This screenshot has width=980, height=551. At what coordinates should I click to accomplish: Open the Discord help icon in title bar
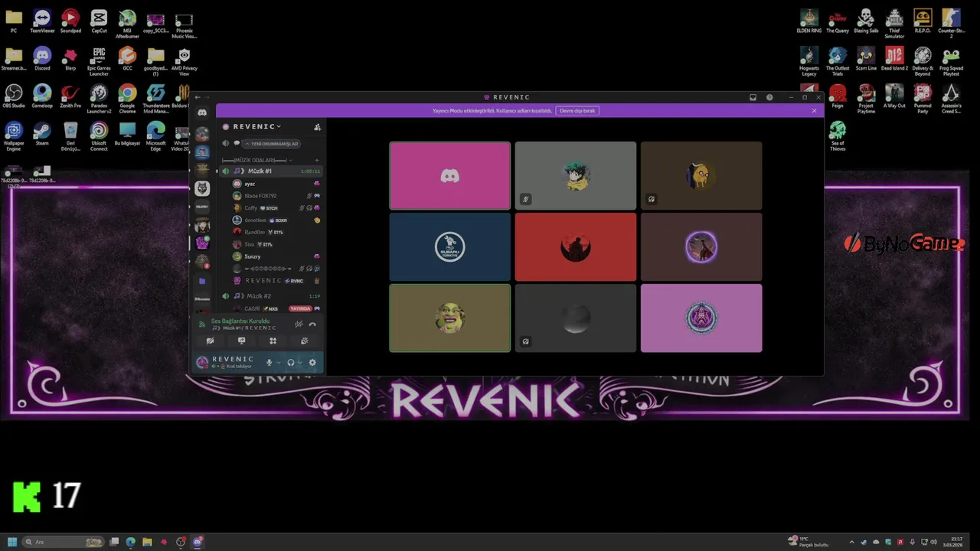[769, 97]
